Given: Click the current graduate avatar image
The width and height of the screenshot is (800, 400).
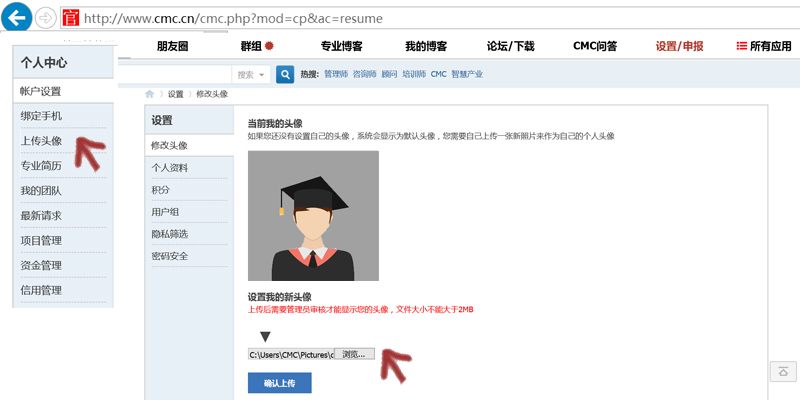Looking at the screenshot, I should 313,216.
